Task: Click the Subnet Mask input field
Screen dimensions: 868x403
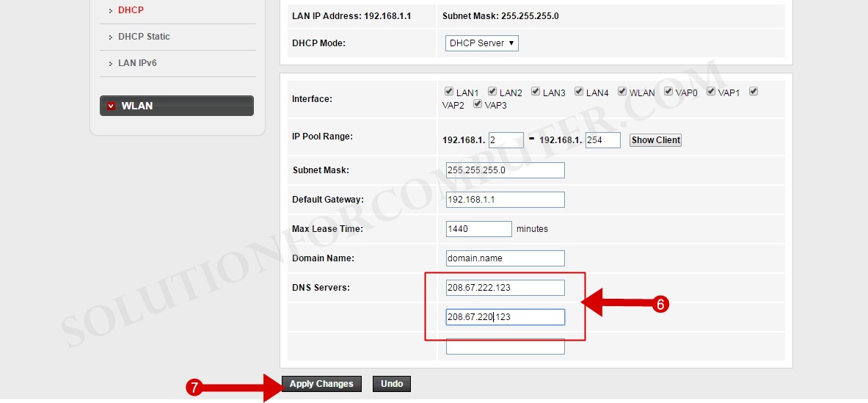Action: tap(506, 170)
